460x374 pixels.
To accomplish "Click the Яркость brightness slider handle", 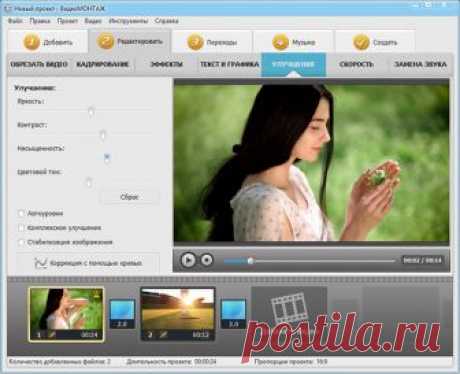I will tap(91, 112).
